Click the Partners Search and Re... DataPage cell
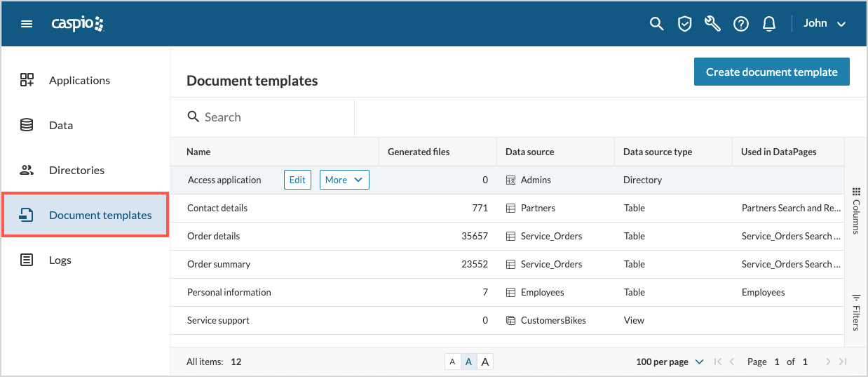 pos(791,208)
